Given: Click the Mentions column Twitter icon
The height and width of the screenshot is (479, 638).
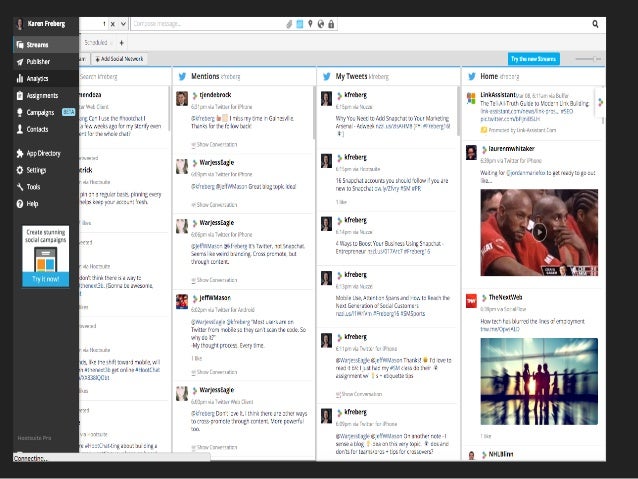Looking at the screenshot, I should (x=182, y=77).
